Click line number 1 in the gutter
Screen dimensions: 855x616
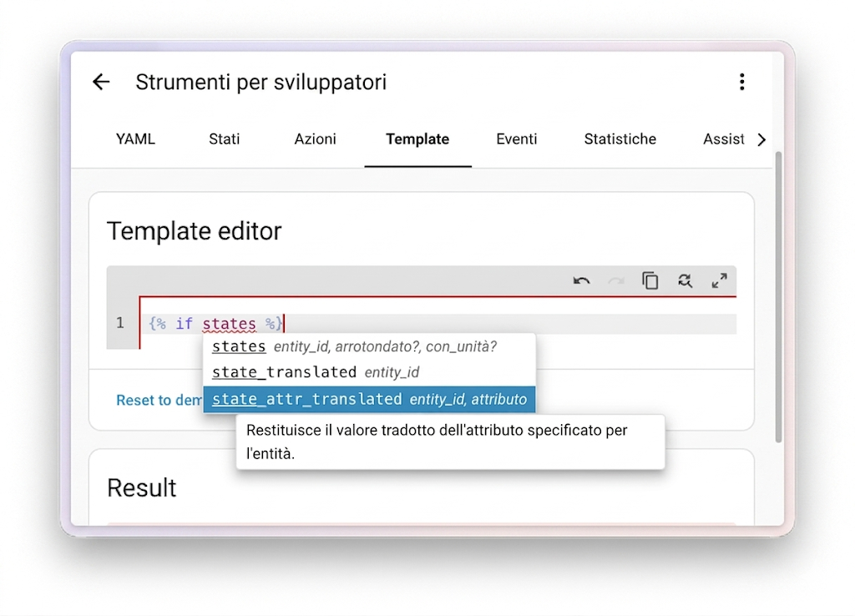click(x=120, y=323)
